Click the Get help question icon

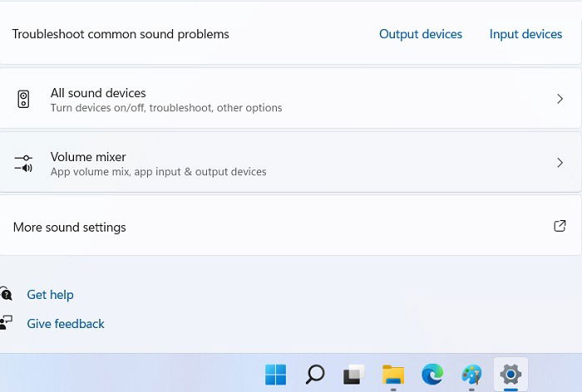pyautogui.click(x=6, y=293)
